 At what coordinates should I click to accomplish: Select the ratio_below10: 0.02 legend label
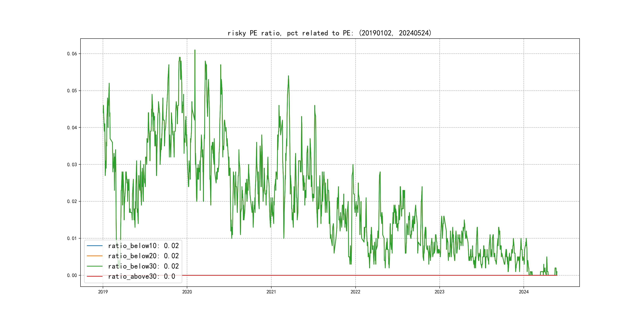click(143, 246)
